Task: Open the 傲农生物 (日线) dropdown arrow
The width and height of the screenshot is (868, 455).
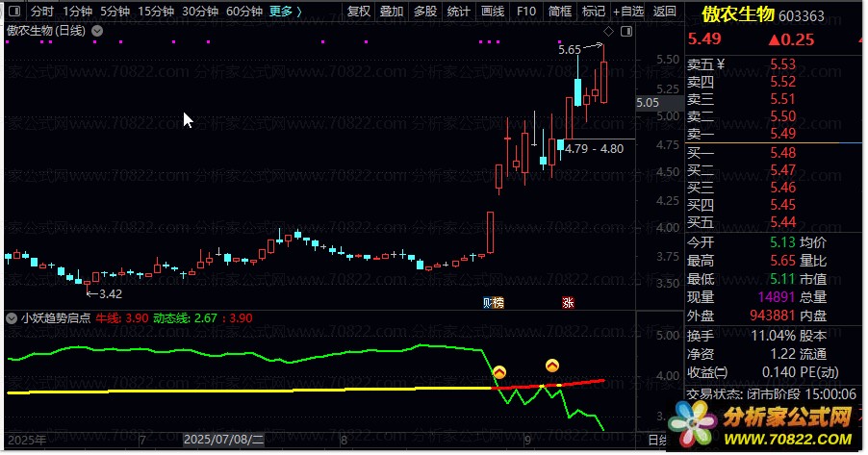Action: click(97, 31)
